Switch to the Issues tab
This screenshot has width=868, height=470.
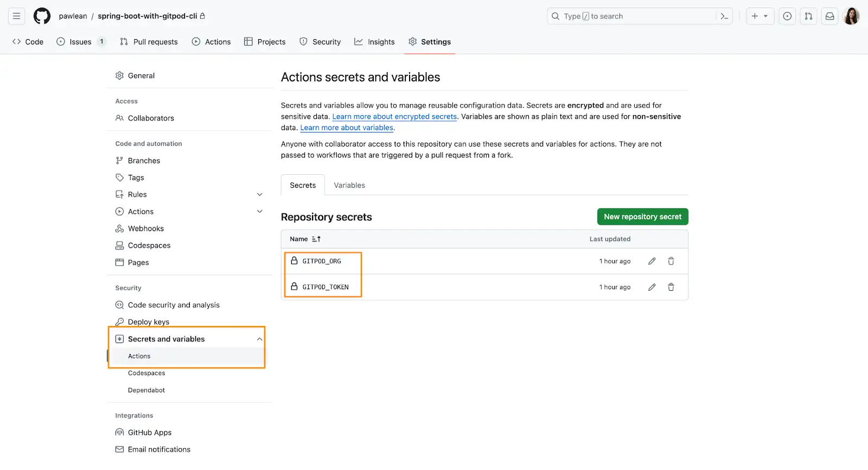tap(81, 42)
